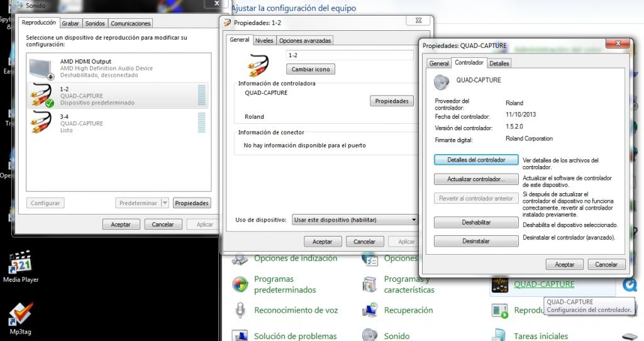Switch to Reproducción tab in Sonido
Viewport: 644px width, 341px height.
coord(38,23)
